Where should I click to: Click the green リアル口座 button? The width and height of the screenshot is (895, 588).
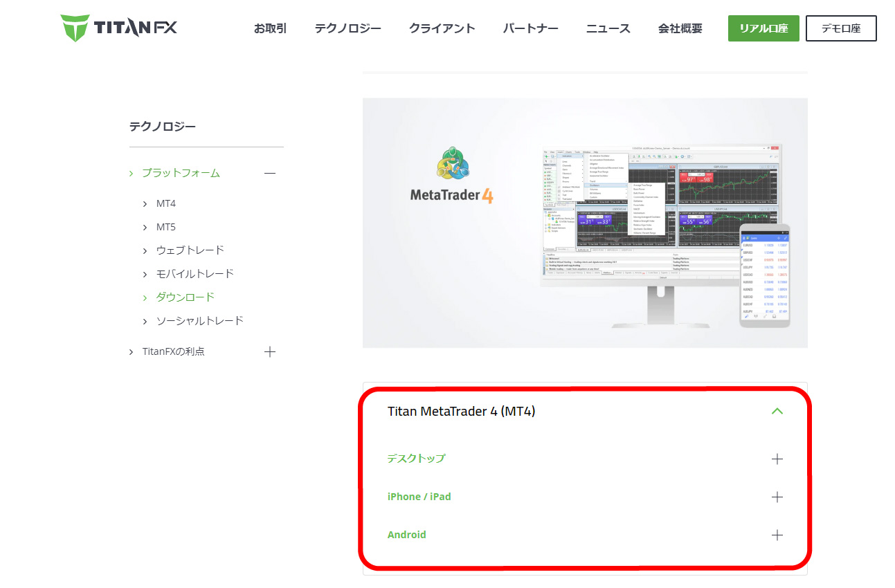(x=763, y=28)
